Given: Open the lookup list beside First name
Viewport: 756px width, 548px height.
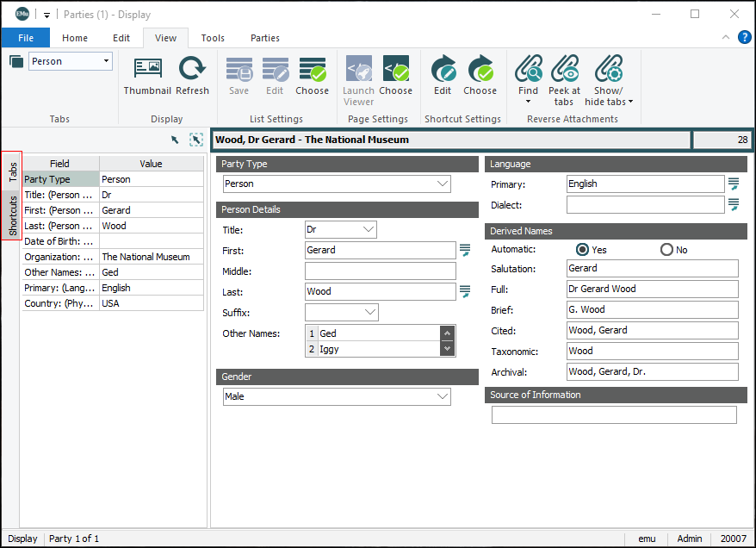Looking at the screenshot, I should [x=466, y=249].
